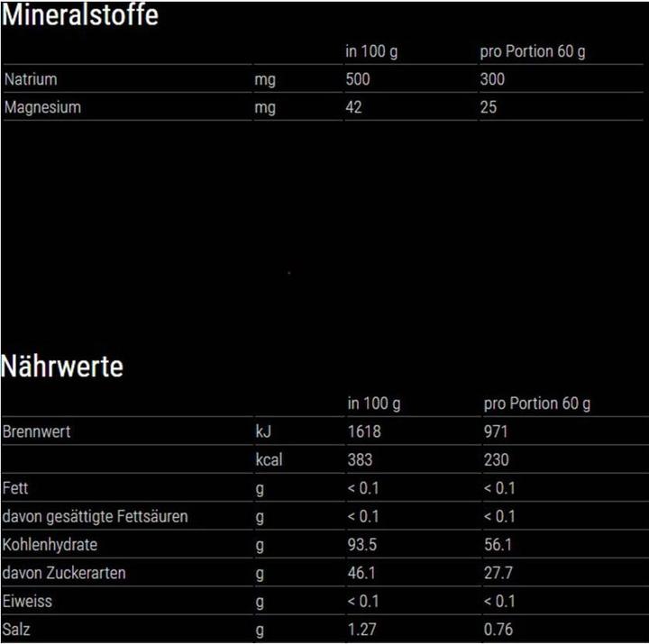Click the Kohlenhydrate row label

(x=50, y=545)
